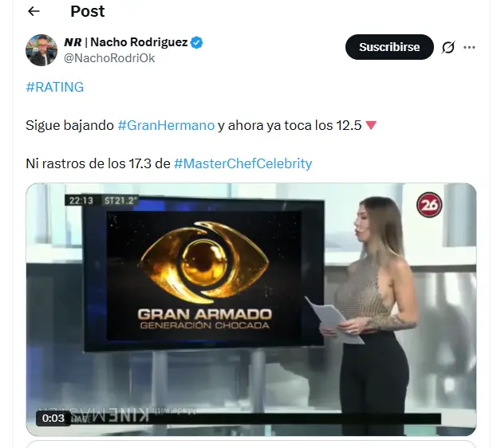This screenshot has height=448, width=497.
Task: Click the GRAN ARMADO caption in the video
Action: coord(205,314)
